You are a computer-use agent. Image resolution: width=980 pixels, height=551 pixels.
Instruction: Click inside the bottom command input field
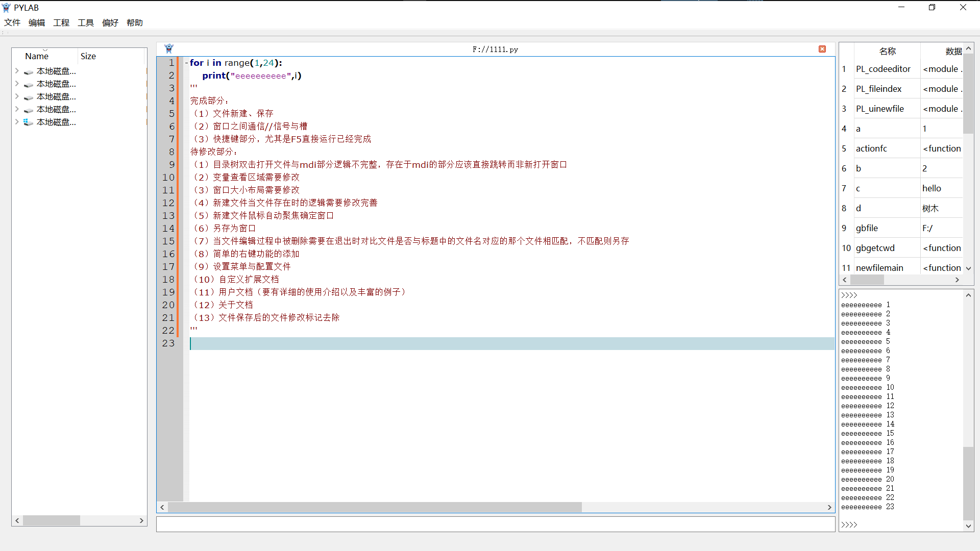pos(495,523)
